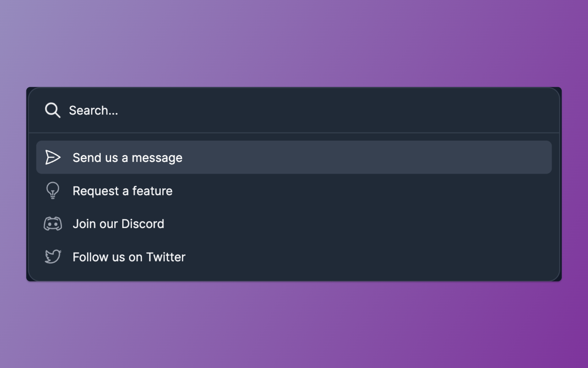588x368 pixels.
Task: Open the 'Join our Discord' label
Action: (118, 224)
